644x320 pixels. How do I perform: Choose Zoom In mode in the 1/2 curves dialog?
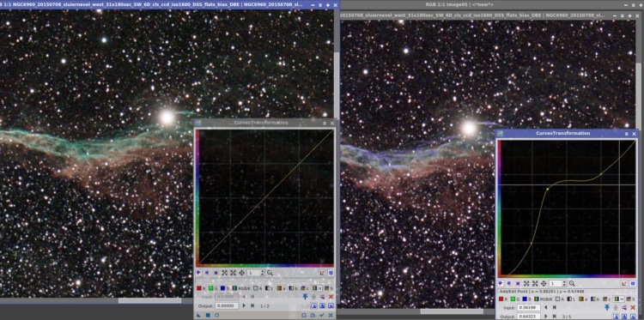tap(224, 273)
